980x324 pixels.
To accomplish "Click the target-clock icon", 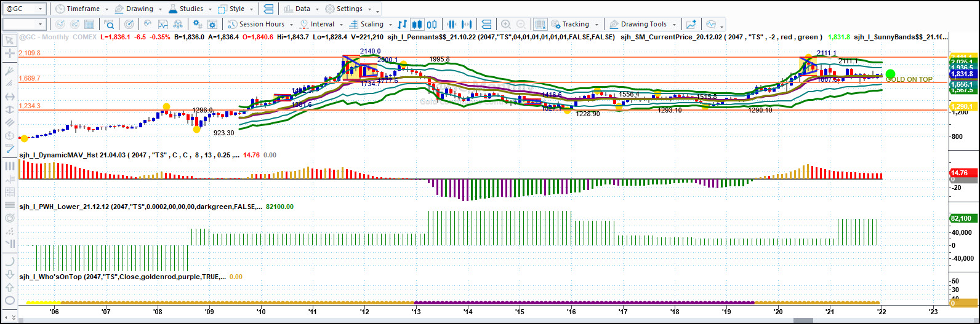I will [129, 24].
